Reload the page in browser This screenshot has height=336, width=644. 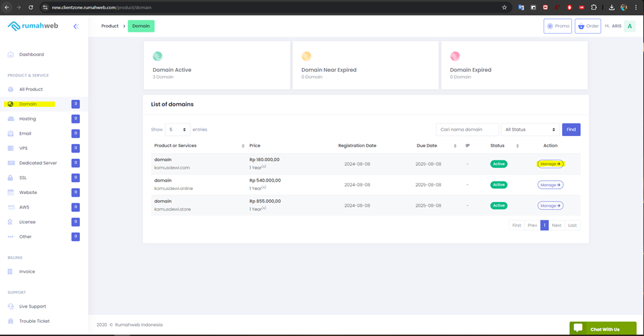[x=31, y=7]
